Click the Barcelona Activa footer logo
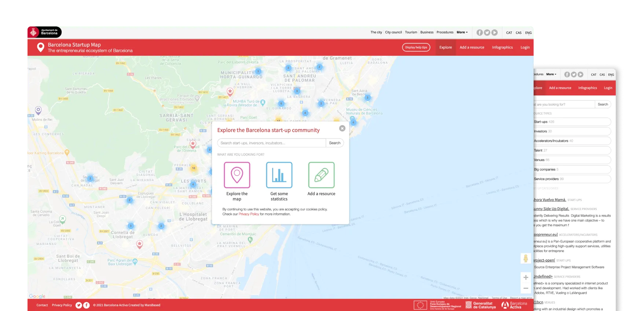 tap(514, 305)
